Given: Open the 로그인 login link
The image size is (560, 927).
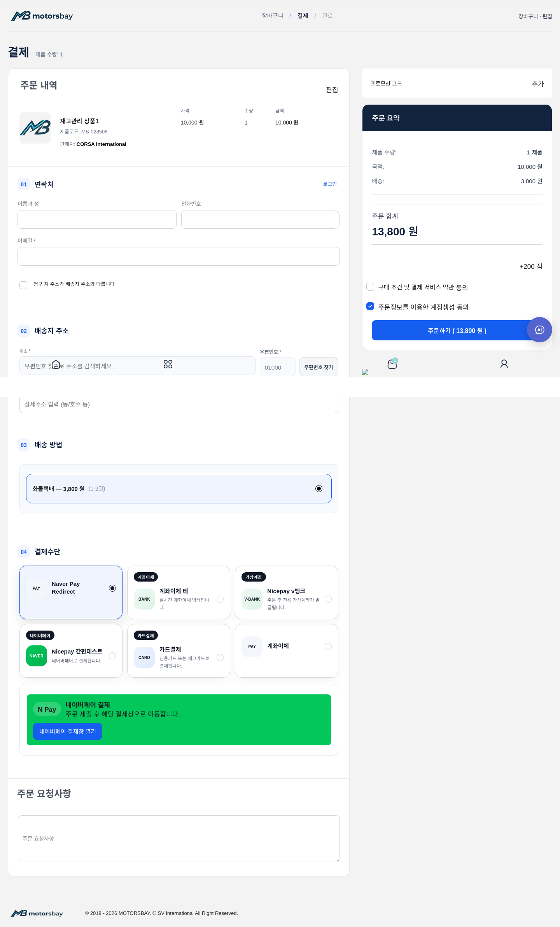Looking at the screenshot, I should pos(330,184).
